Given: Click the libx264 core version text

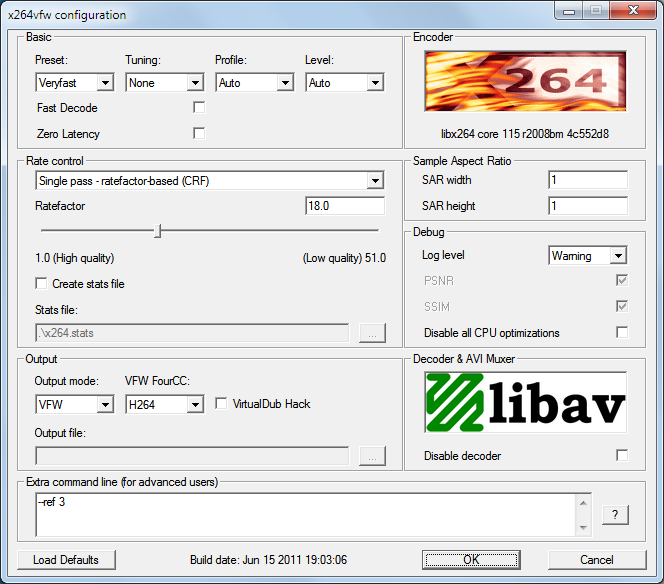Looking at the screenshot, I should pyautogui.click(x=525, y=134).
